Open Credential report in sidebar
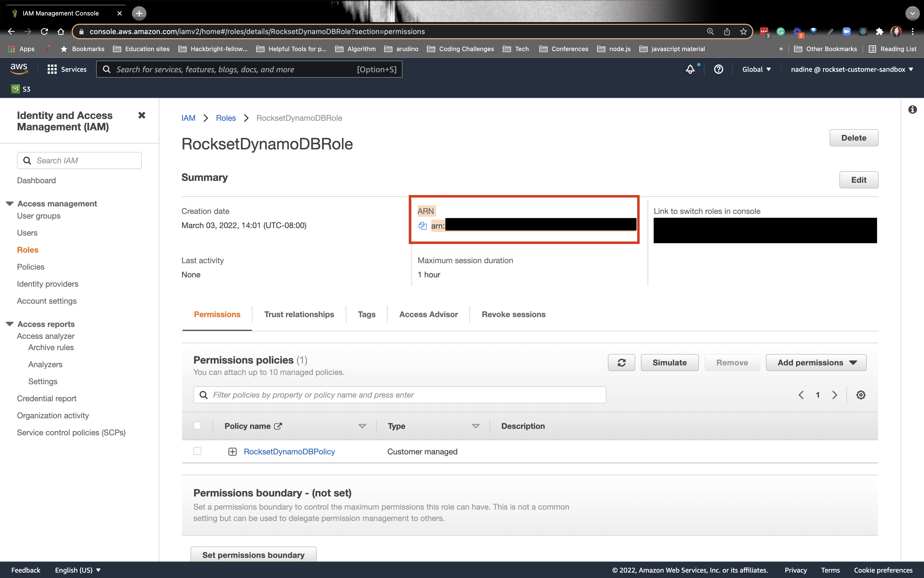 [47, 398]
